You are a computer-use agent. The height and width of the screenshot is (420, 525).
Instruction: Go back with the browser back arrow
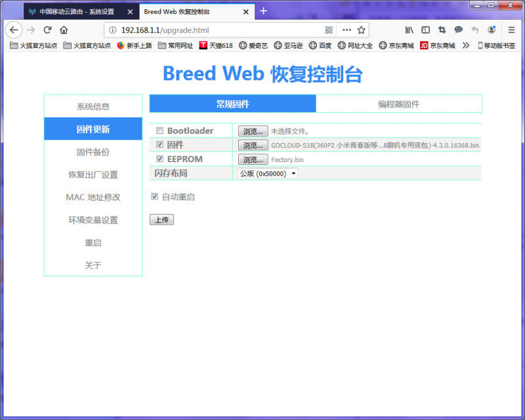[x=14, y=30]
